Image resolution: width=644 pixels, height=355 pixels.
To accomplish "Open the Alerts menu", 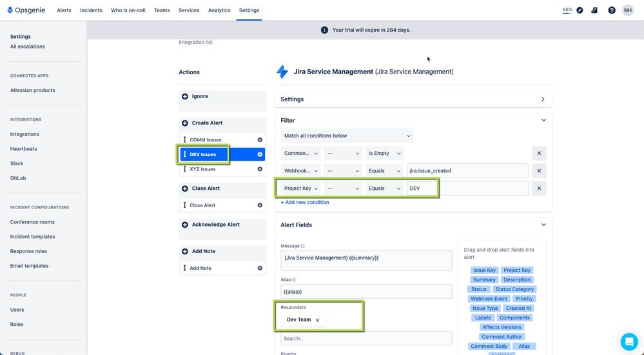I will (64, 10).
